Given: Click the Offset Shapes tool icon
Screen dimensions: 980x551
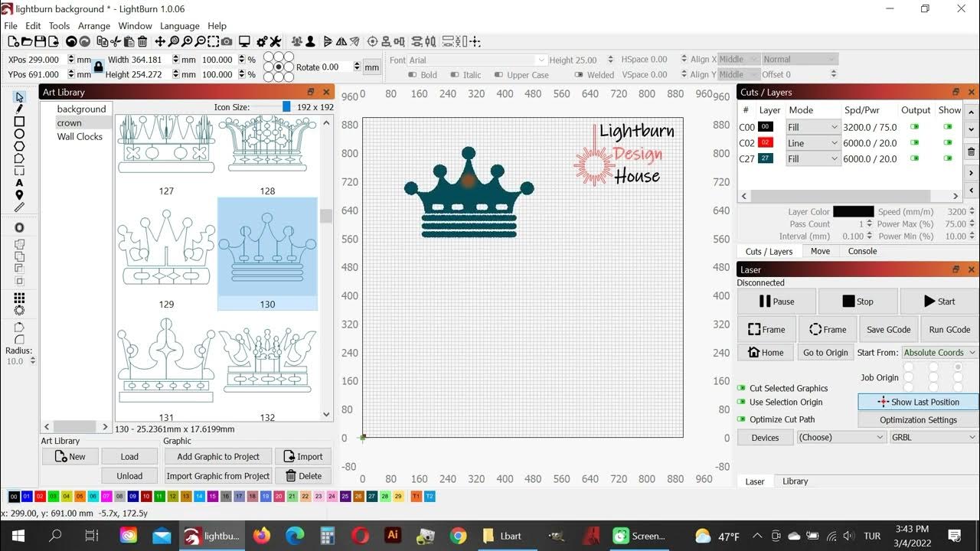Looking at the screenshot, I should [19, 228].
